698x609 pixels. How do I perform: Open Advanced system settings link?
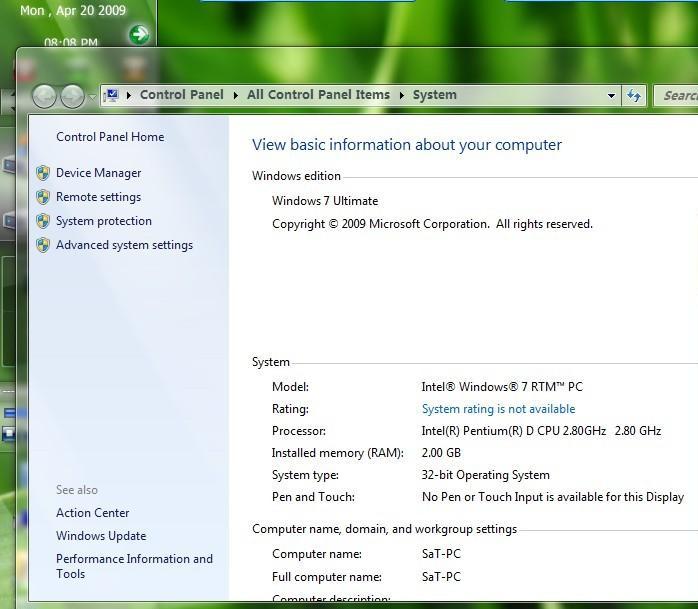[124, 245]
